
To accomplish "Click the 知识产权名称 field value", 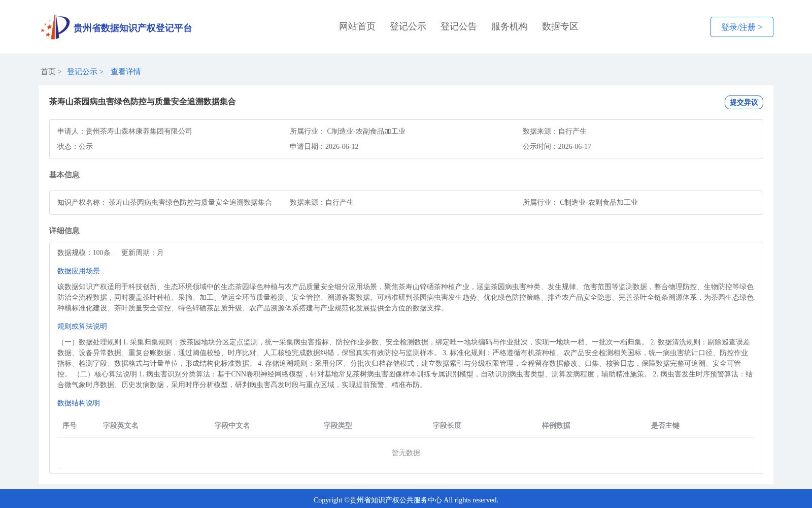I will 190,202.
